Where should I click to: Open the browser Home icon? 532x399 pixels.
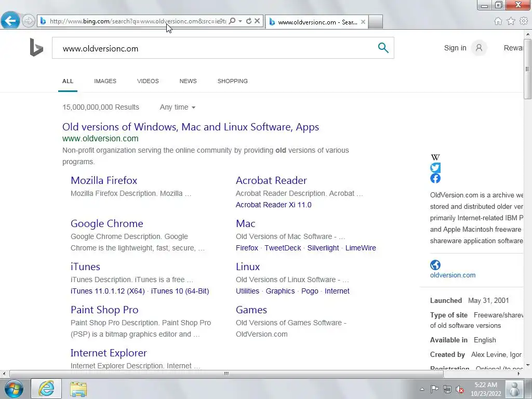498,21
